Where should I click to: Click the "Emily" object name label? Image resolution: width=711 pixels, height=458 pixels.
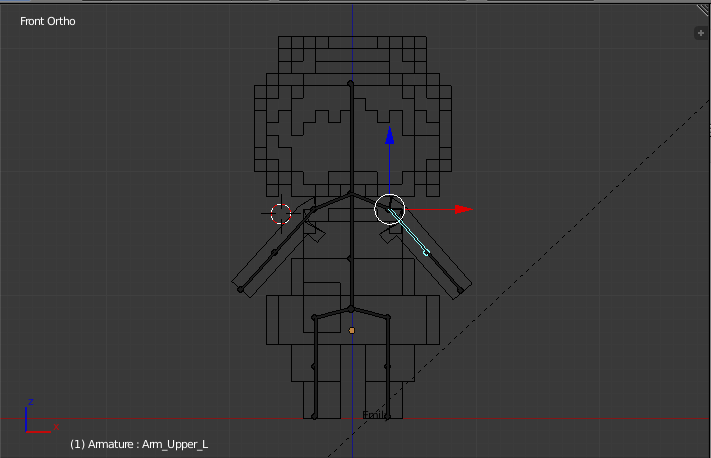click(x=374, y=415)
